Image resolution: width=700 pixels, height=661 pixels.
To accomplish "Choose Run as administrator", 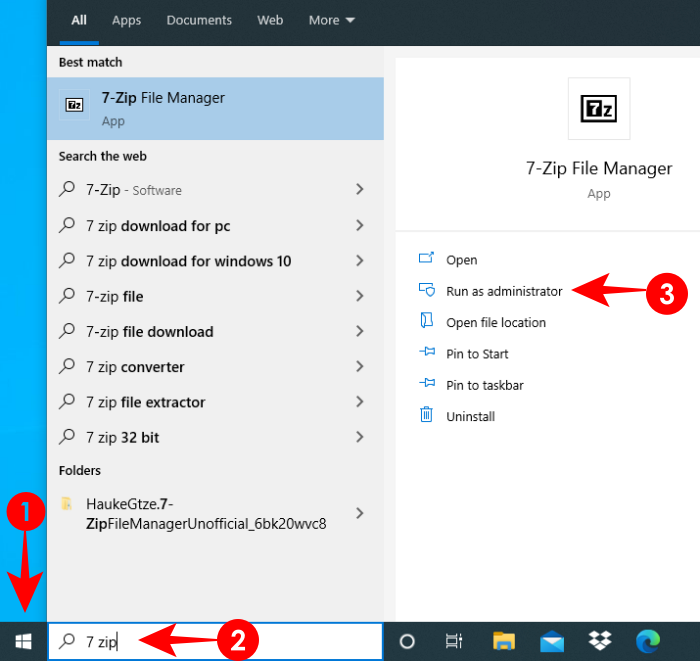I will 503,291.
